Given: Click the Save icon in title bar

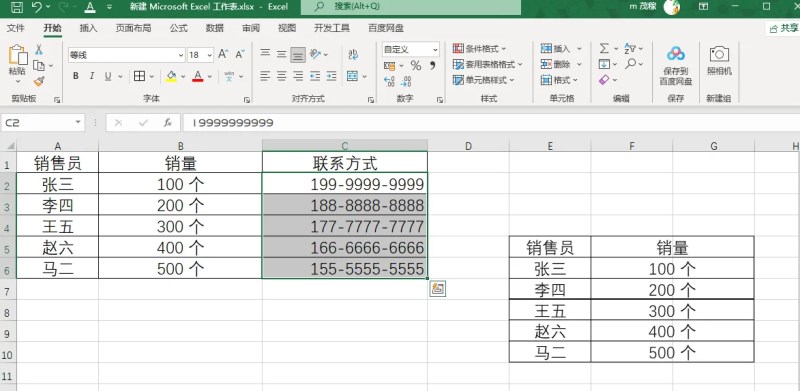Looking at the screenshot, I should tap(17, 7).
